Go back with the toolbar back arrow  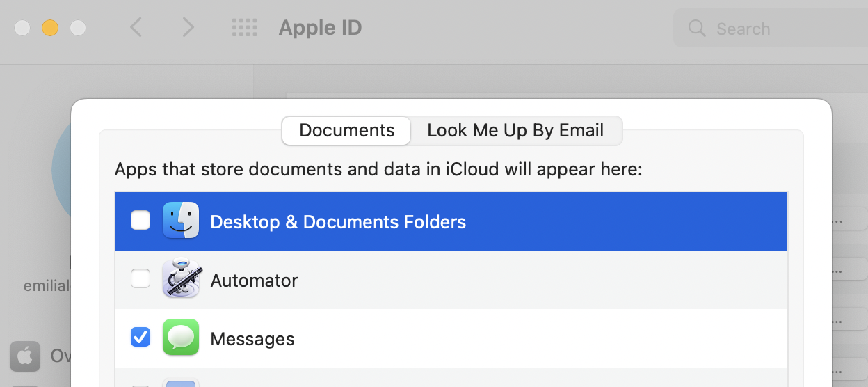pos(136,28)
